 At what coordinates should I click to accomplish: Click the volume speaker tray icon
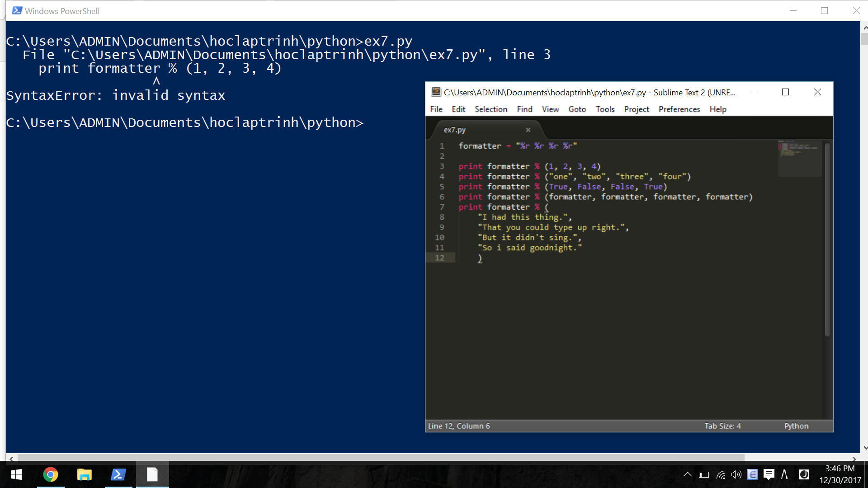coord(736,475)
